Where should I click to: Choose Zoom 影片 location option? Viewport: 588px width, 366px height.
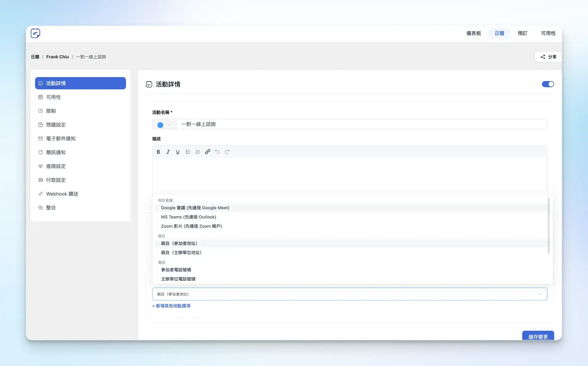(191, 226)
